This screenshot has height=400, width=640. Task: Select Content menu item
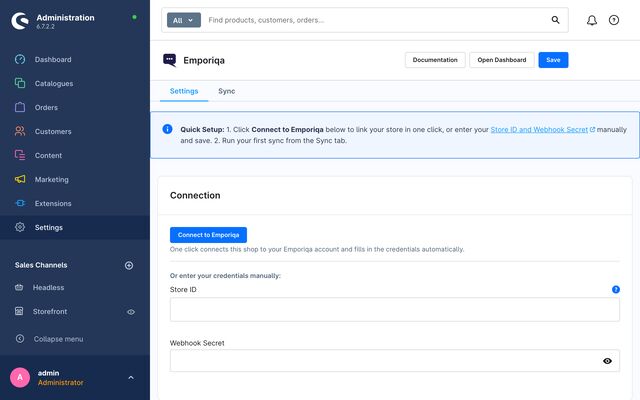tap(48, 156)
